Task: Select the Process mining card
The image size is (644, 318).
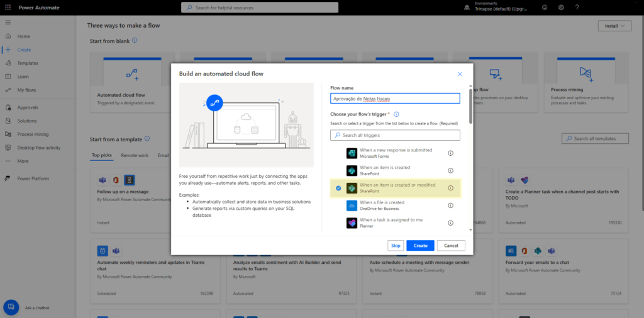Action: pos(586,82)
